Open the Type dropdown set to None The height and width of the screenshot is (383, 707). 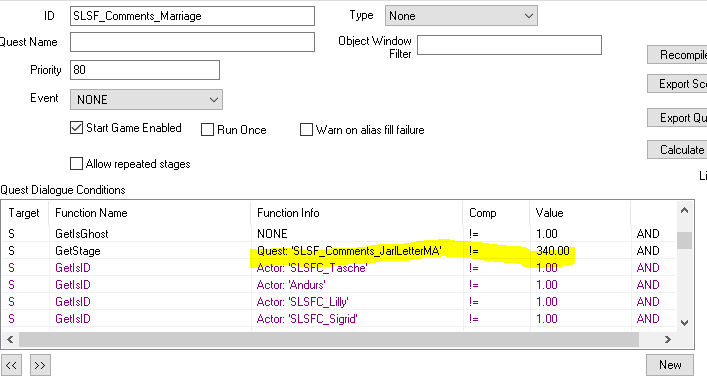pos(461,16)
